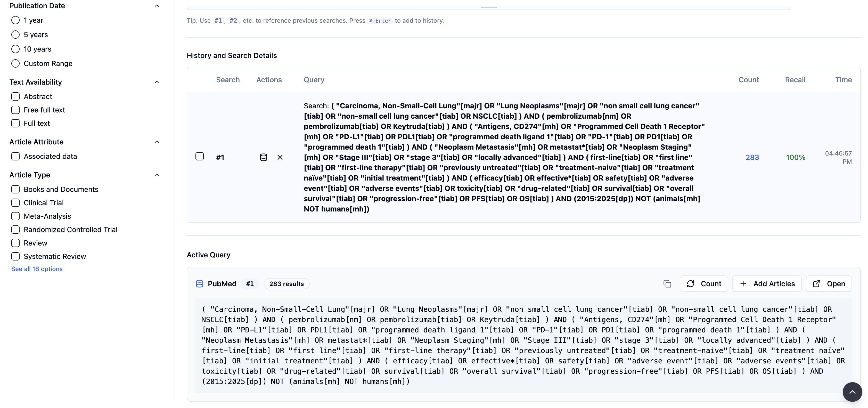Viewport: 868px width, 408px height.
Task: Enable the Free full text filter
Action: coord(15,110)
